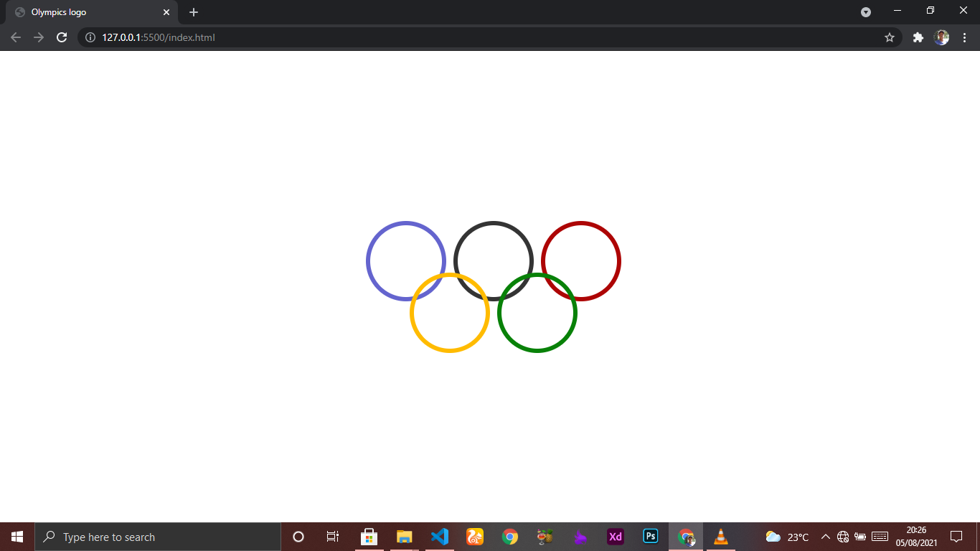Open the Action Center notifications
This screenshot has width=980, height=551.
tap(957, 537)
